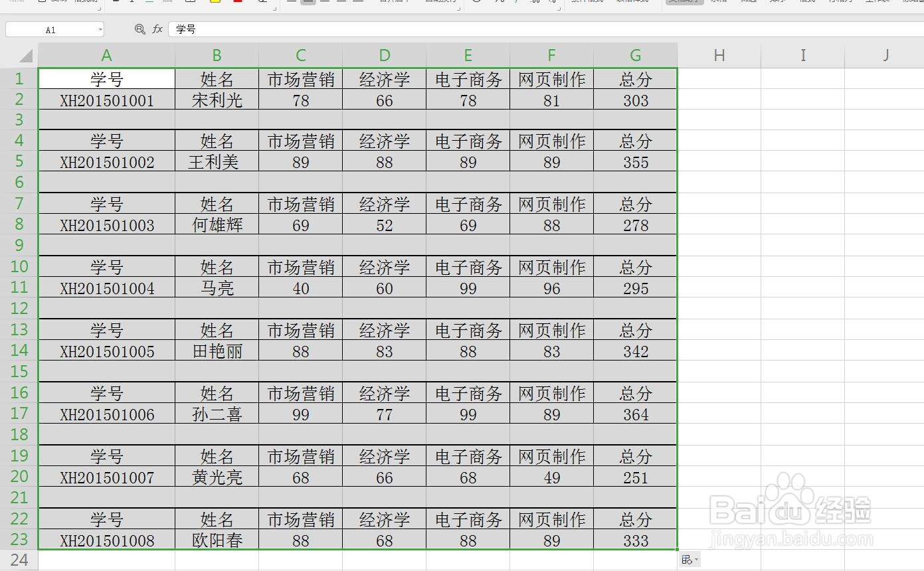The width and height of the screenshot is (924, 571).
Task: Click cell A1 containing 学号
Action: pyautogui.click(x=107, y=79)
